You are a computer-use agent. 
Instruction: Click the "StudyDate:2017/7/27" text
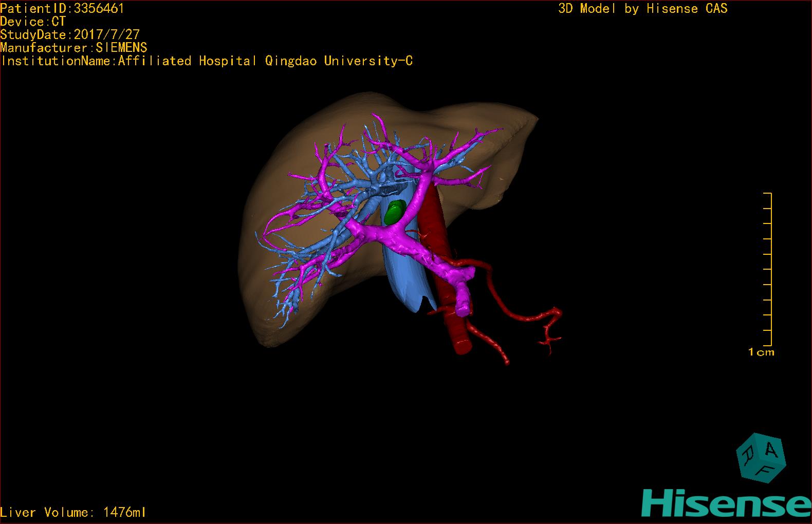(x=70, y=34)
